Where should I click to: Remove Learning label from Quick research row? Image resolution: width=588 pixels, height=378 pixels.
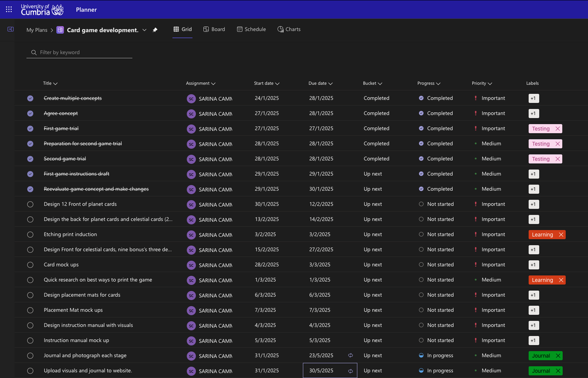(561, 280)
